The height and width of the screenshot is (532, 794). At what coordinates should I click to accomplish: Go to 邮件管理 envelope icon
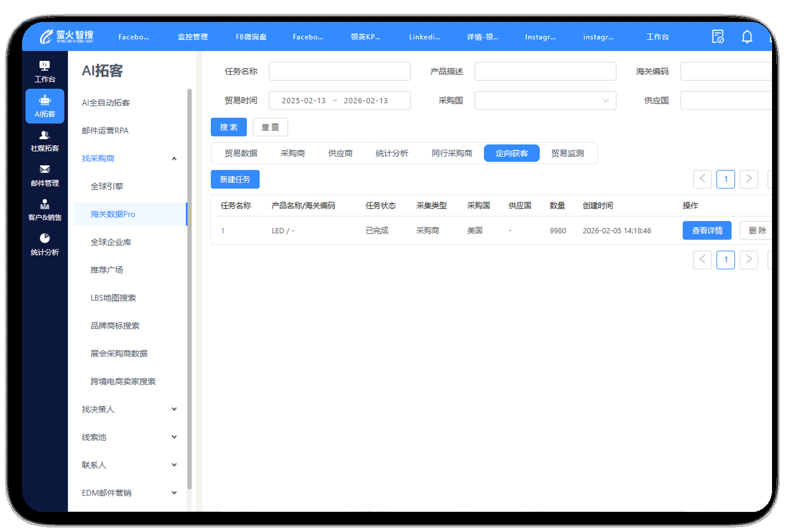pyautogui.click(x=45, y=175)
